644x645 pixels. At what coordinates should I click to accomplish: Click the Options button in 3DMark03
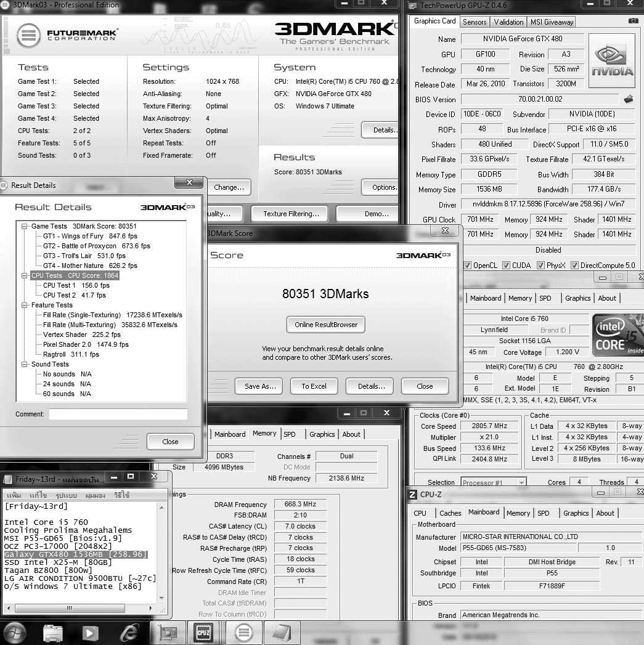380,187
